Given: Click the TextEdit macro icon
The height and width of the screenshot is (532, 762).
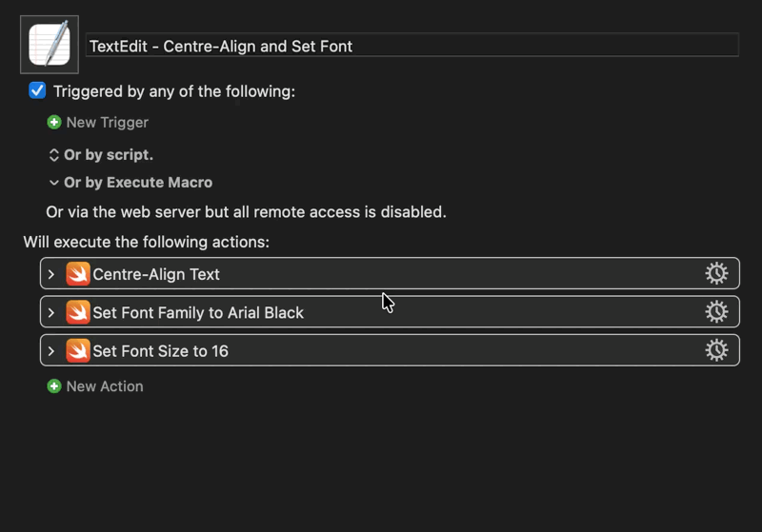Looking at the screenshot, I should [x=50, y=45].
